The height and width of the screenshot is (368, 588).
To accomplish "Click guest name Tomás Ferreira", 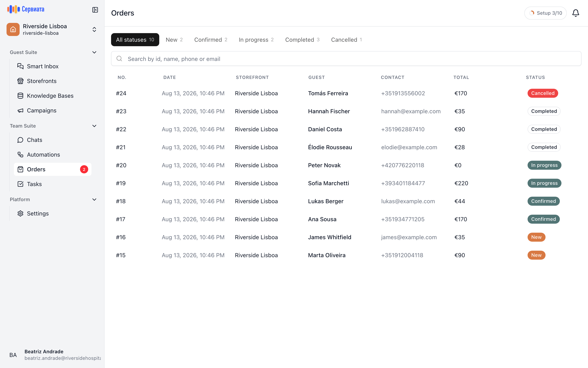I will click(x=328, y=93).
